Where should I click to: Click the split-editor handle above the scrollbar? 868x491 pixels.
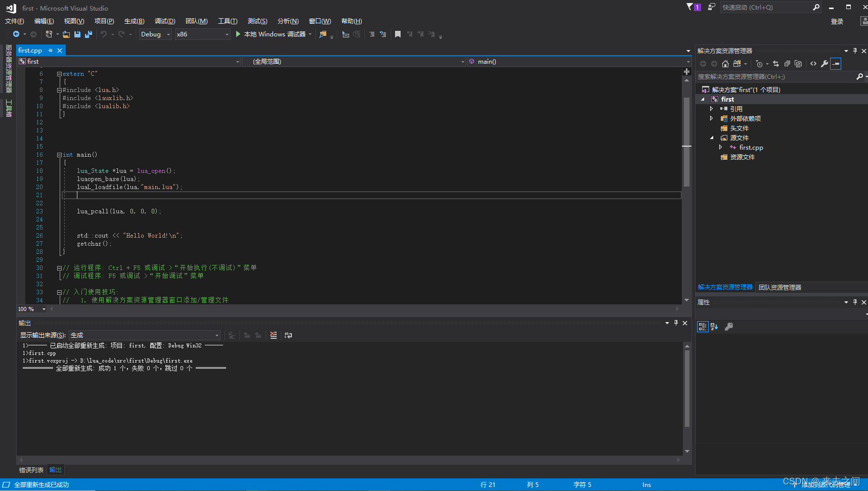click(x=686, y=72)
